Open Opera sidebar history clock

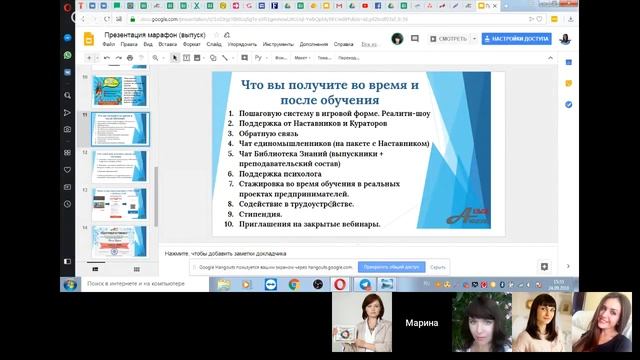point(67,204)
